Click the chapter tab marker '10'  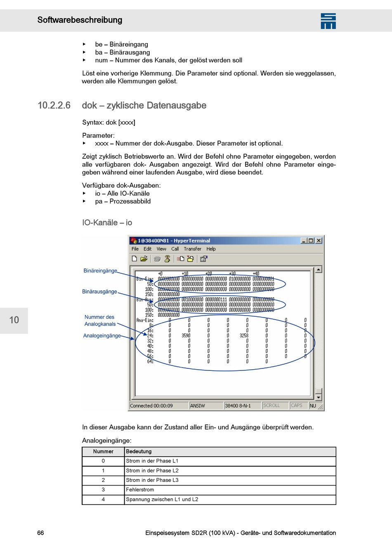point(14,320)
